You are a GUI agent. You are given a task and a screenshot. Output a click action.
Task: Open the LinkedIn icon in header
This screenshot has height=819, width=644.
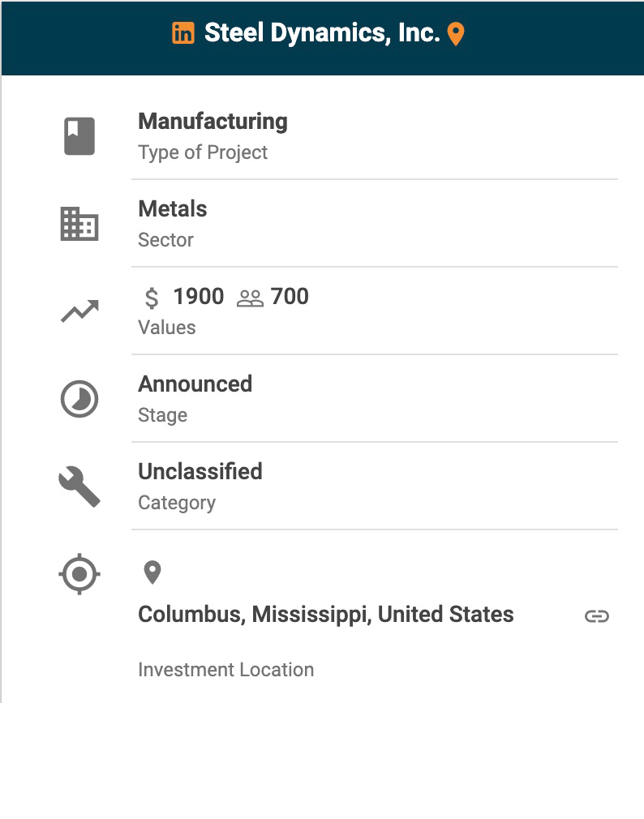point(183,33)
